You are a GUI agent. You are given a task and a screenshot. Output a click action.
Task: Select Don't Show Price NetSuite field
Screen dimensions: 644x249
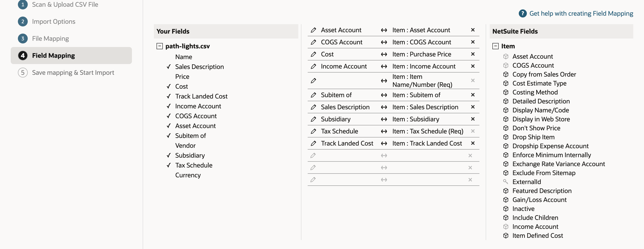point(536,128)
